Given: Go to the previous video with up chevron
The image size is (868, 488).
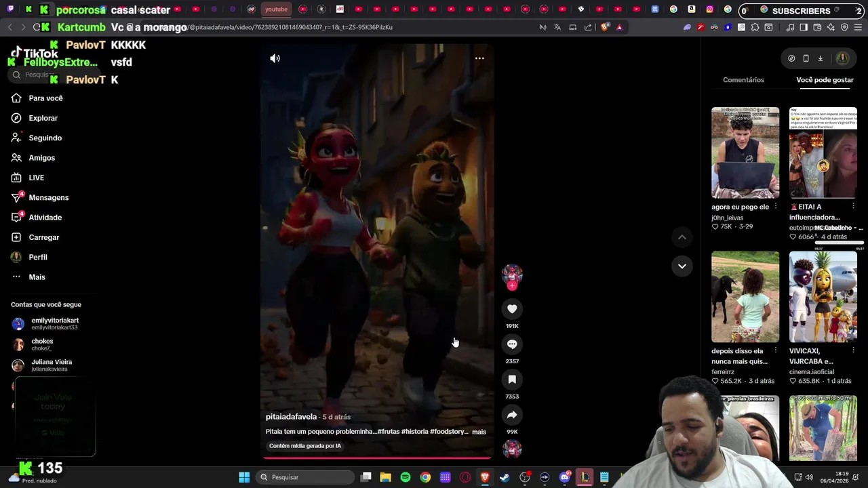Looking at the screenshot, I should (682, 237).
